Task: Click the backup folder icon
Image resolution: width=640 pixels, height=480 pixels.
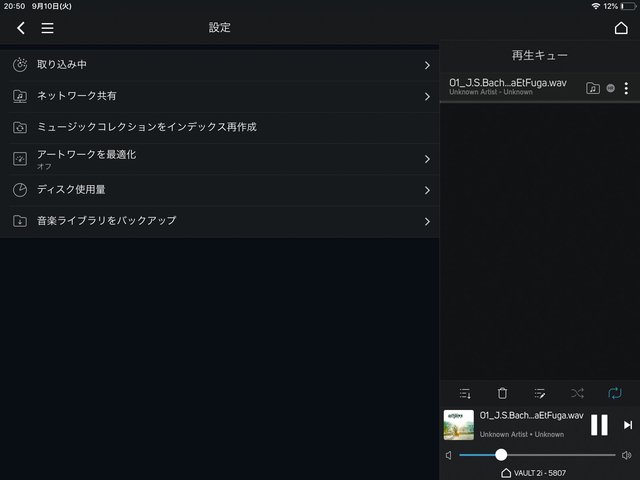Action: [x=20, y=221]
